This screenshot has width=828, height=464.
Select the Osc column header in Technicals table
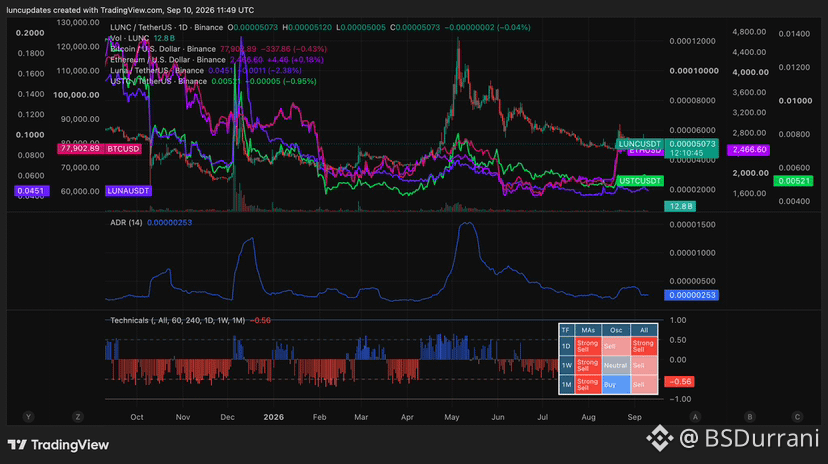(616, 330)
